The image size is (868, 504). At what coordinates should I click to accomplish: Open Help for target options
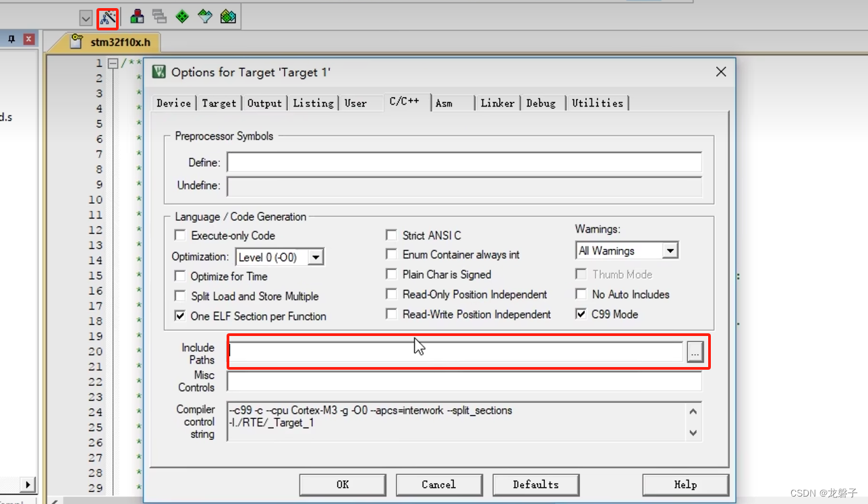[685, 484]
